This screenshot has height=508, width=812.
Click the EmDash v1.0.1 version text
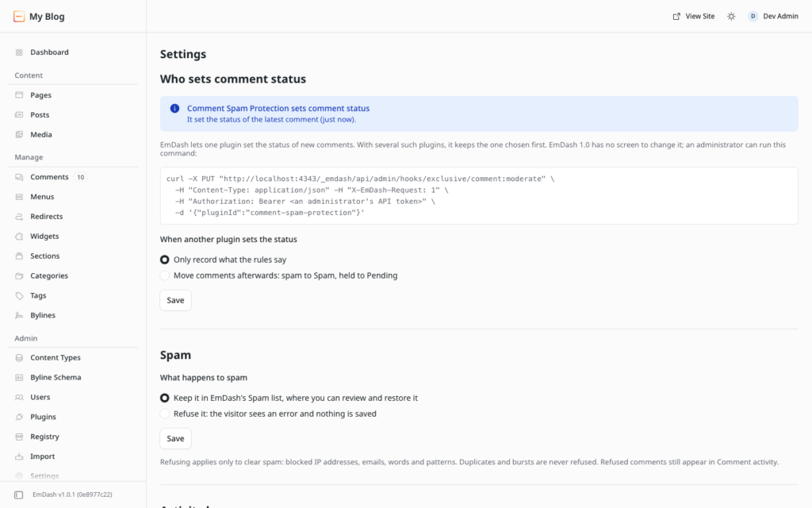point(72,495)
